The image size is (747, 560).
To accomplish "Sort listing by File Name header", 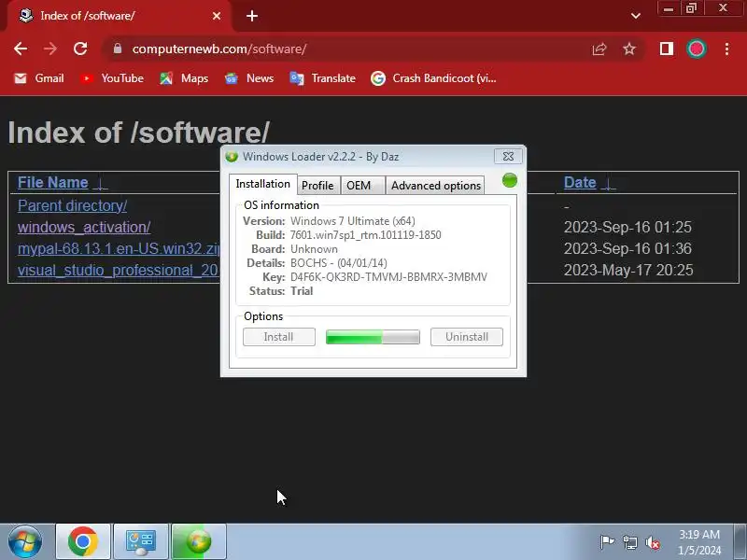I will tap(53, 182).
